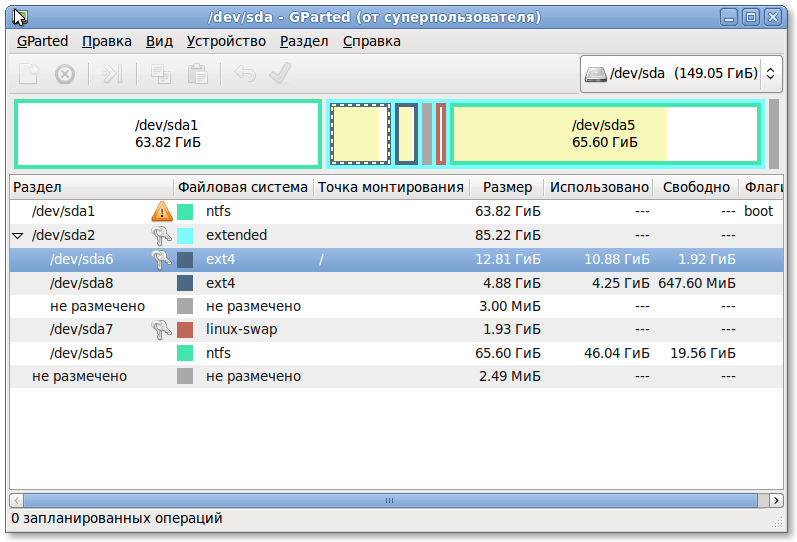Sort by the Файловая система column header
This screenshot has height=542, width=797.
click(243, 187)
